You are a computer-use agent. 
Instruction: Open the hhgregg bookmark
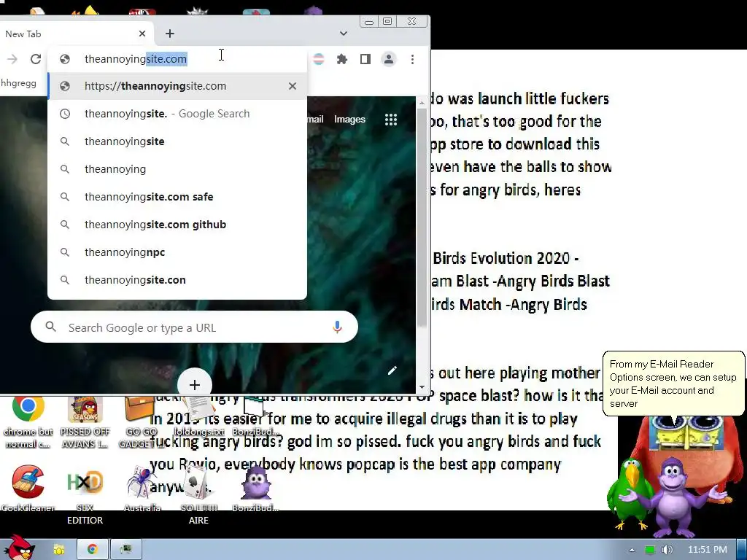click(x=18, y=83)
